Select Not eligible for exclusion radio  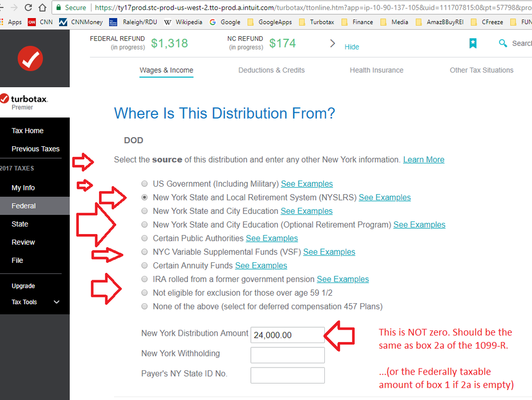pyautogui.click(x=144, y=293)
